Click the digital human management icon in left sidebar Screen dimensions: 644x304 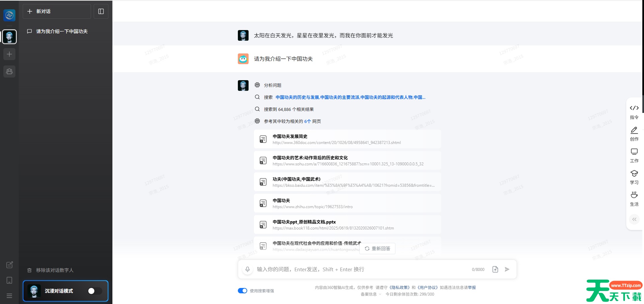(x=9, y=71)
